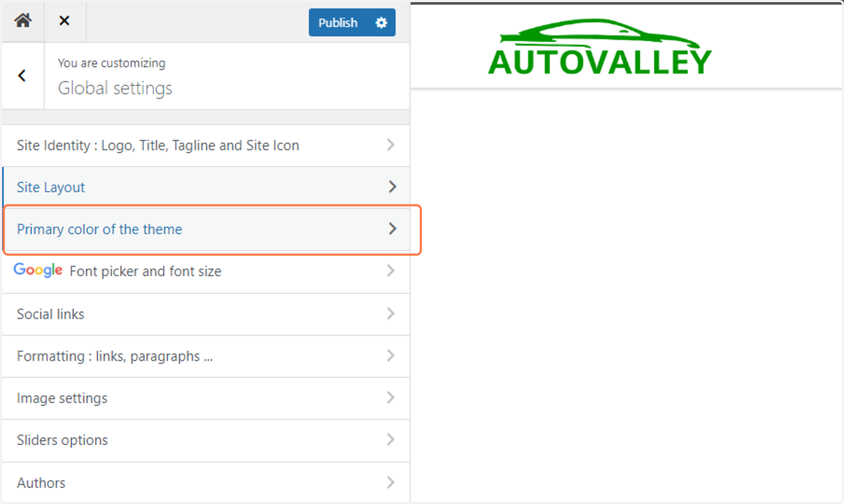
Task: Expand chevron on the Site Identity row
Action: 391,145
